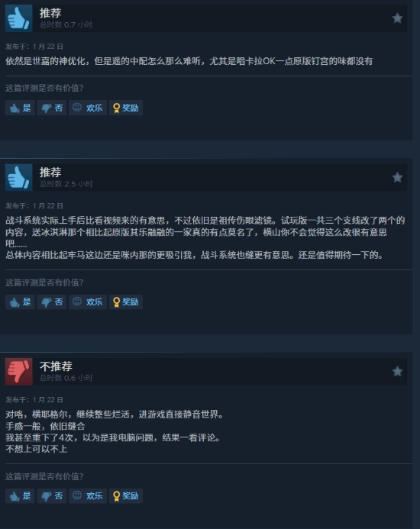Mark the 不推荐 review as 欢乐

pyautogui.click(x=88, y=496)
